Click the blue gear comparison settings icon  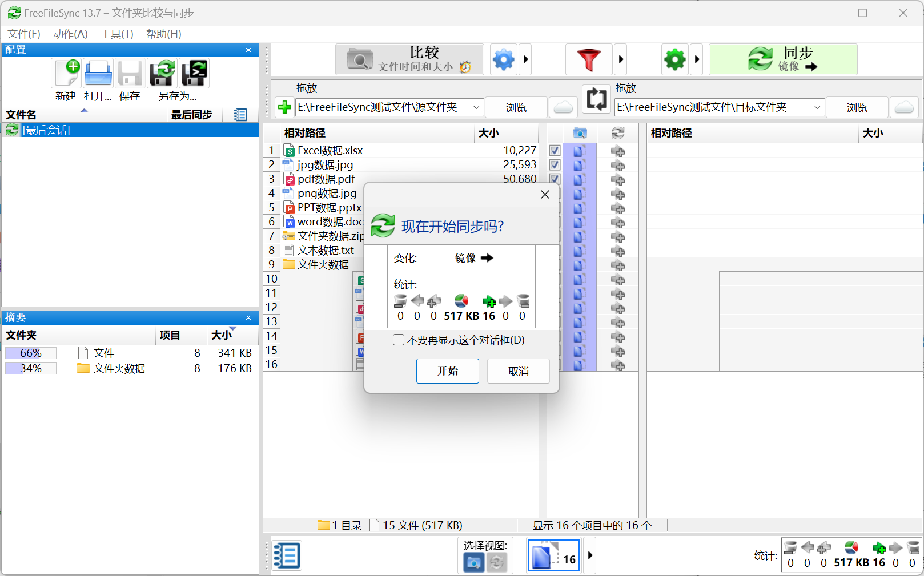click(503, 59)
